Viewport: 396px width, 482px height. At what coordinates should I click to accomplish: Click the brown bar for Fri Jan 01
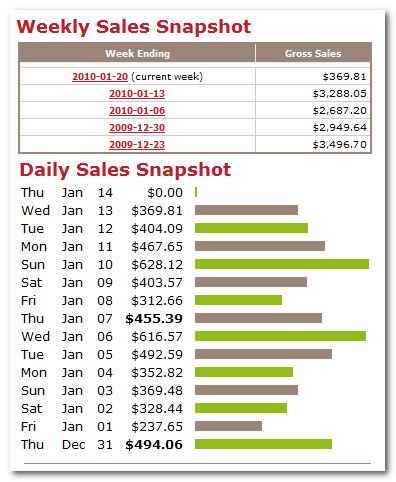pos(228,426)
